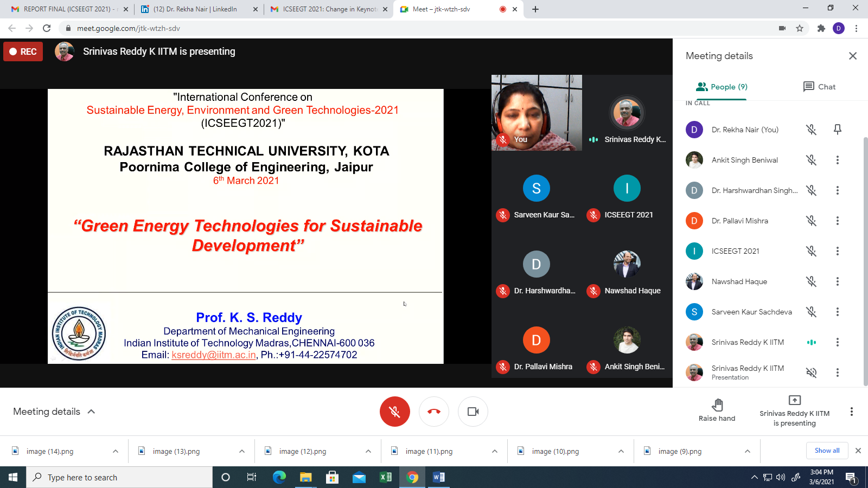
Task: Click the Windows taskbar search box
Action: pyautogui.click(x=119, y=477)
